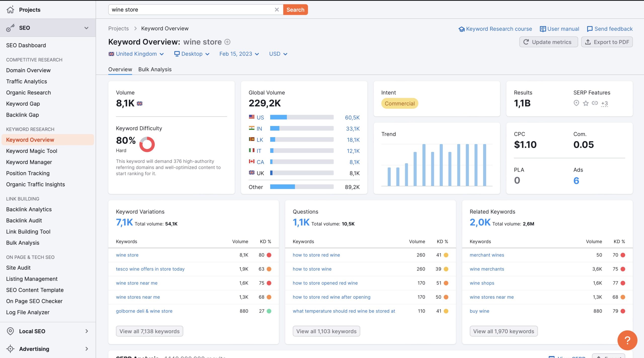Open the tesco wine offers in store today keyword

(150, 269)
